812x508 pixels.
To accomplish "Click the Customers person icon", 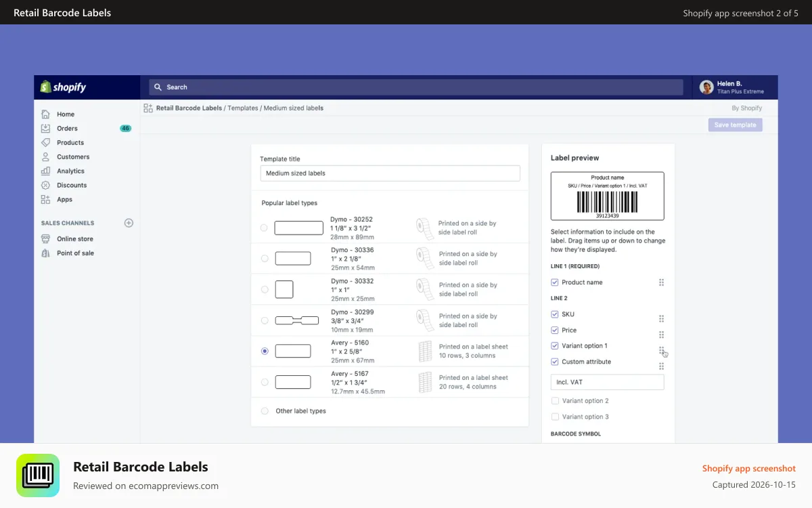I will (45, 156).
